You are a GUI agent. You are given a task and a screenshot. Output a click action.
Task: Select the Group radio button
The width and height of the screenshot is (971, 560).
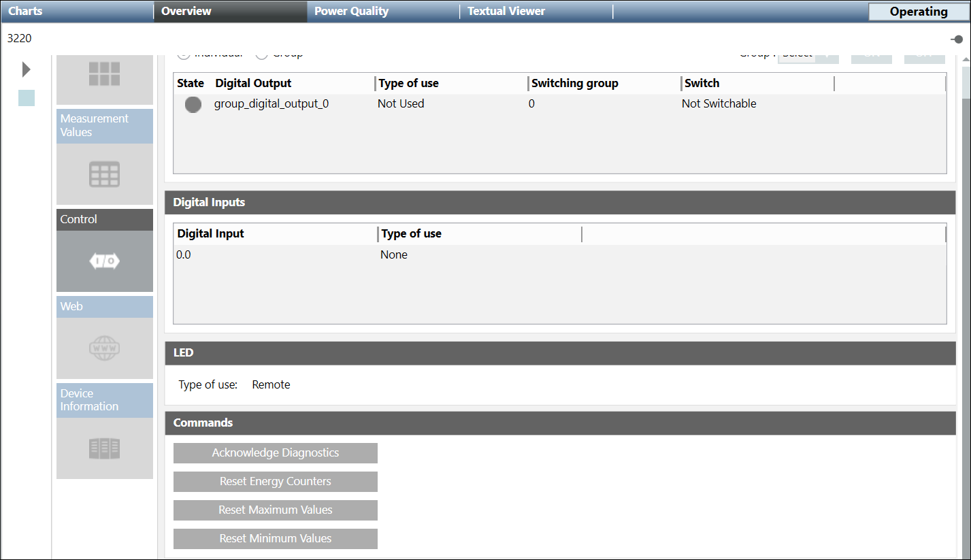pyautogui.click(x=261, y=54)
